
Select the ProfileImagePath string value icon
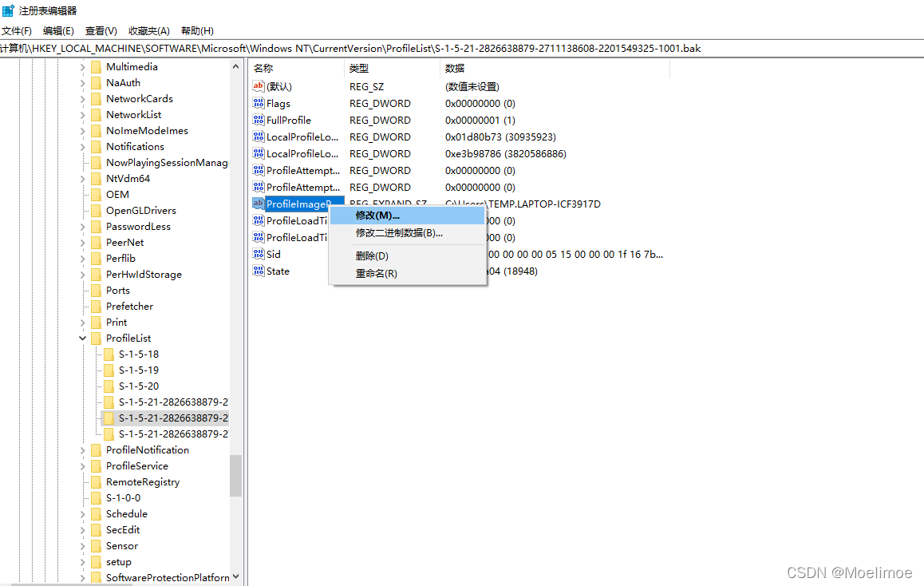click(258, 204)
